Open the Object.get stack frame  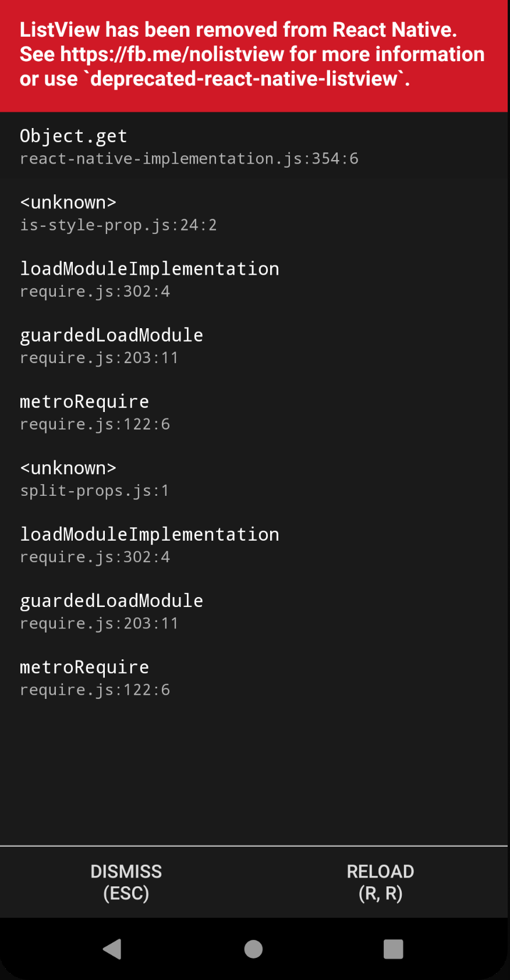[x=73, y=136]
